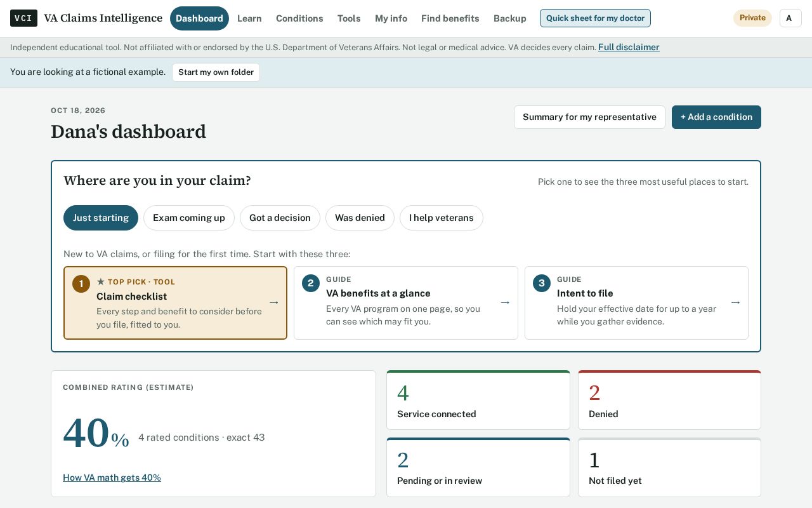Click Quick sheet for my doctor
The height and width of the screenshot is (508, 812).
[x=595, y=18]
